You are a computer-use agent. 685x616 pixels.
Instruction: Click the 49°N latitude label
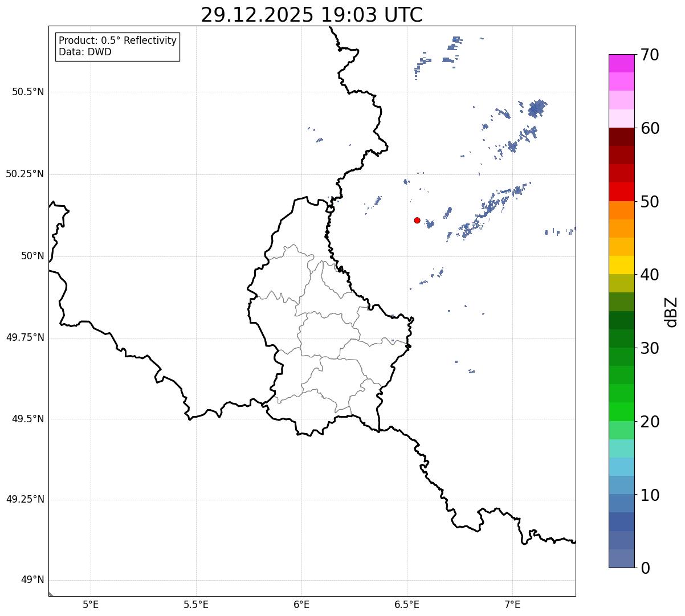(32, 580)
